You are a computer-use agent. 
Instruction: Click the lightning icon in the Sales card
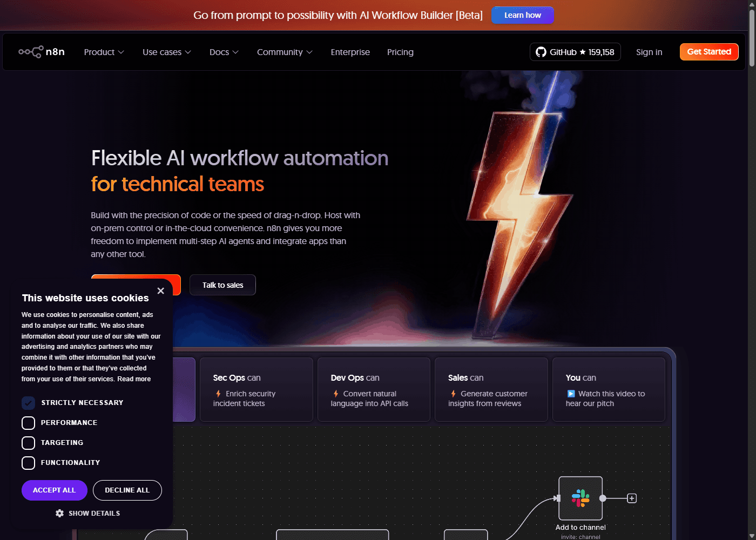pyautogui.click(x=453, y=394)
